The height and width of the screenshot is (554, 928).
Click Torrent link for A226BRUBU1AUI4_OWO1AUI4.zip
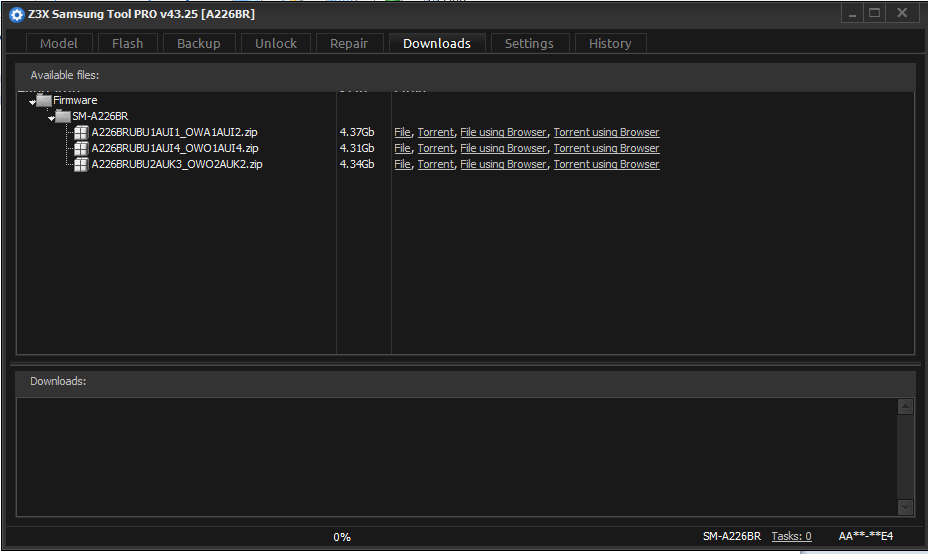436,148
